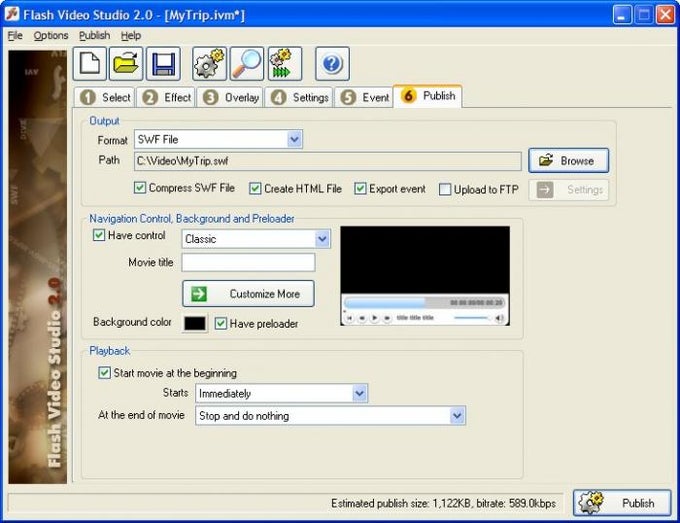Image resolution: width=680 pixels, height=523 pixels.
Task: Click the speaker volume icon in preview player
Action: [499, 318]
